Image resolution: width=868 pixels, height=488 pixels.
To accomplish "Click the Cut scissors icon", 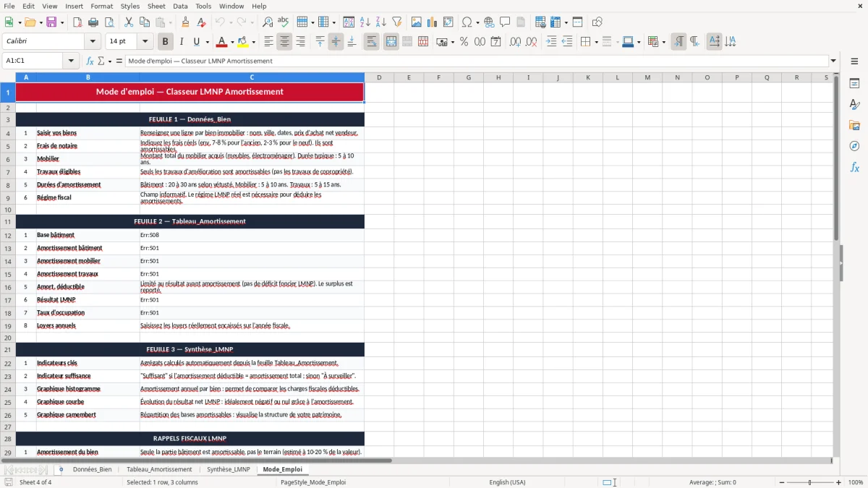I will coord(128,22).
